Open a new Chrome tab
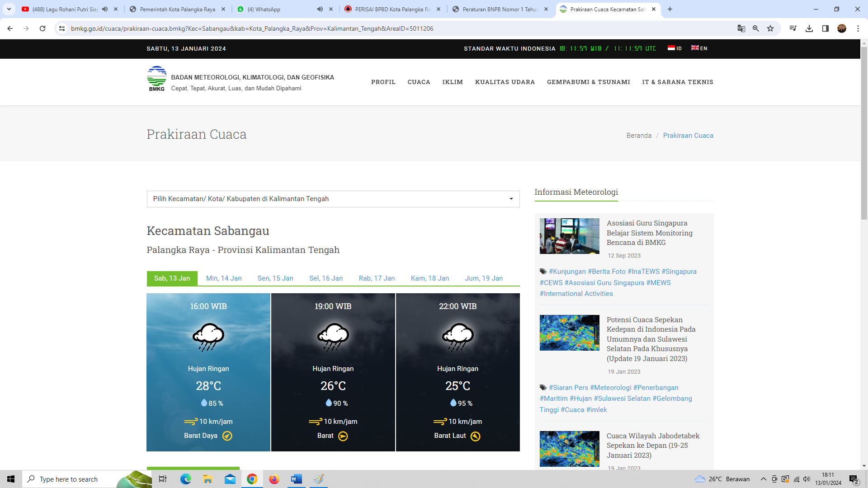Image resolution: width=868 pixels, height=488 pixels. (670, 9)
